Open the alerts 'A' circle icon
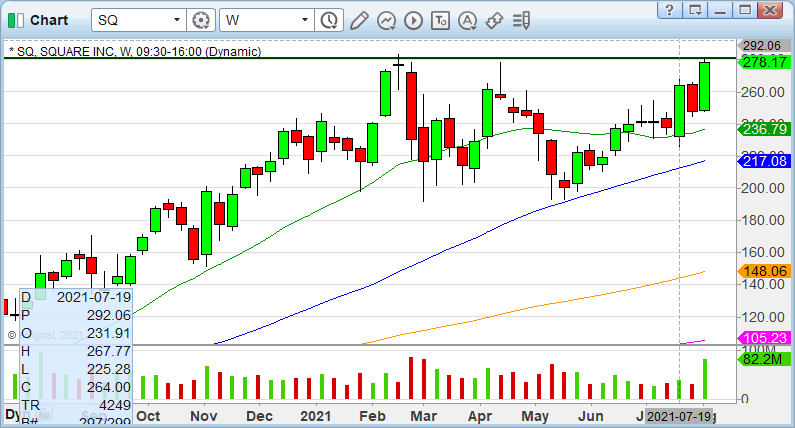This screenshot has height=428, width=795. [x=467, y=20]
